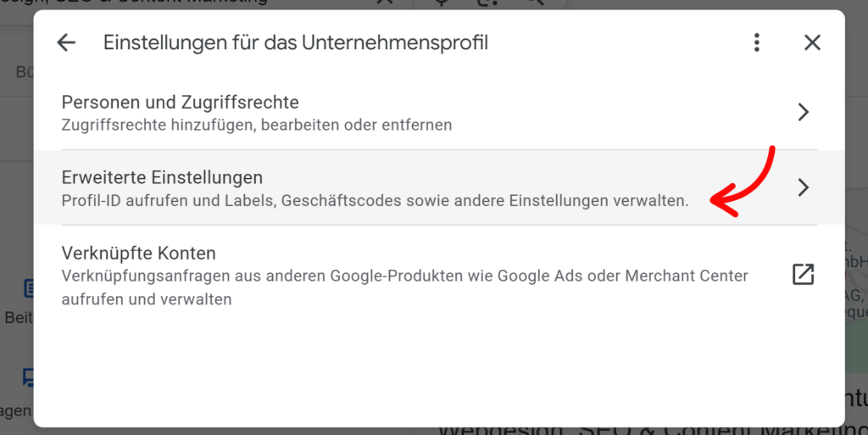Click the dialog title 'Einstellungen für das Unternehmensprofil'

[295, 42]
